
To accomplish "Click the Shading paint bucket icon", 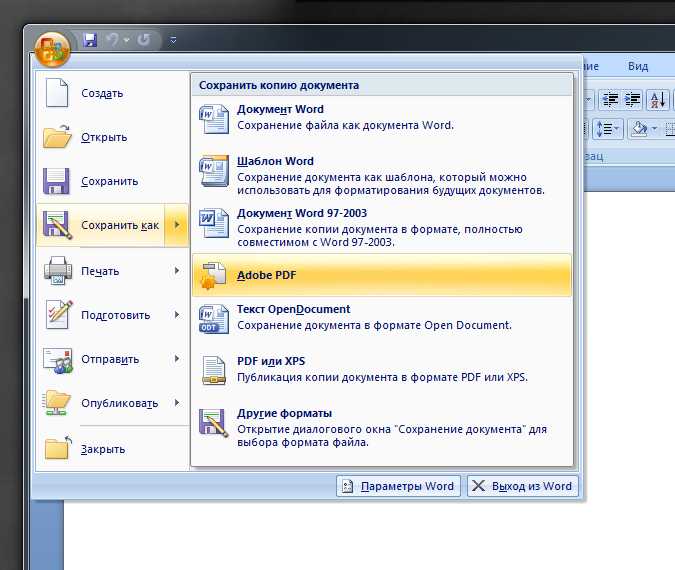I will coord(639,129).
